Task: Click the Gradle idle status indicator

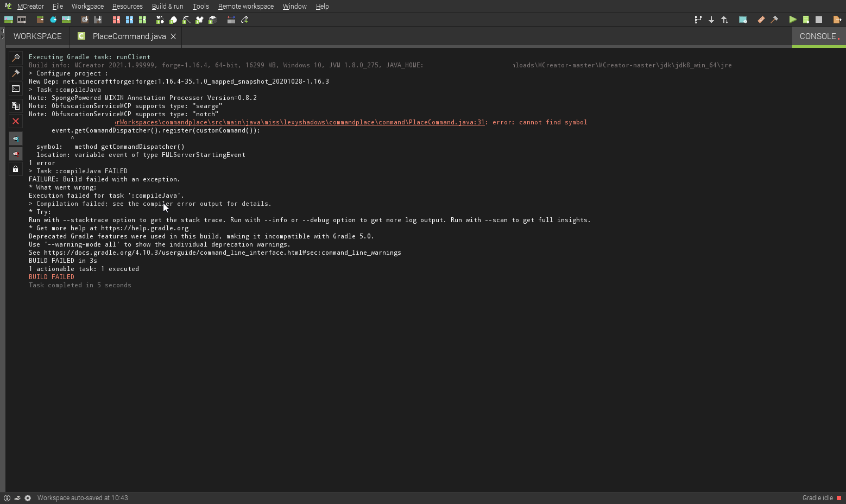Action: point(822,498)
